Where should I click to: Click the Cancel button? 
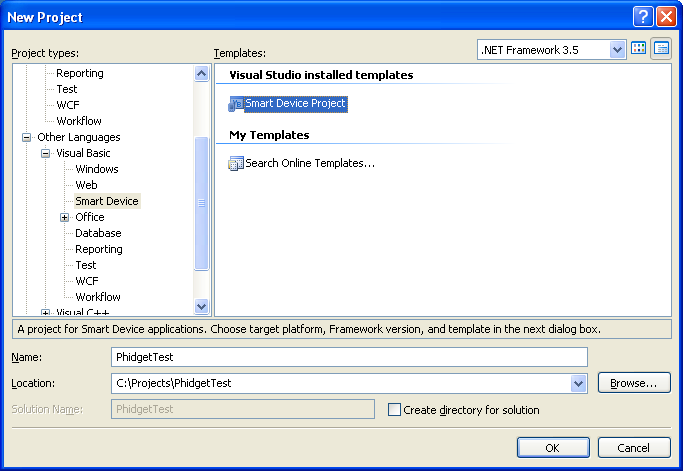[x=633, y=448]
